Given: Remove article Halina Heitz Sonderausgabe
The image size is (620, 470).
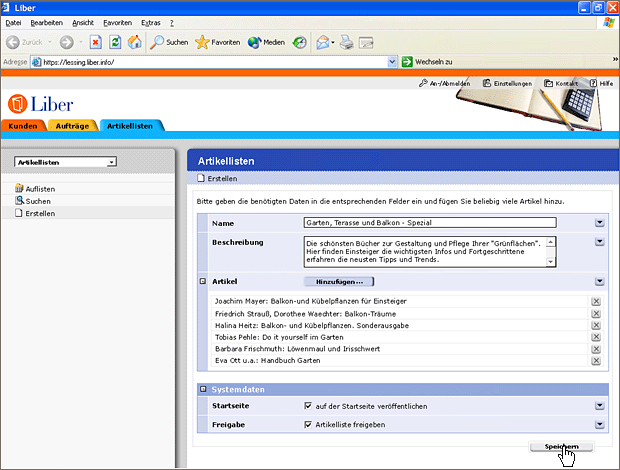Looking at the screenshot, I should point(596,325).
